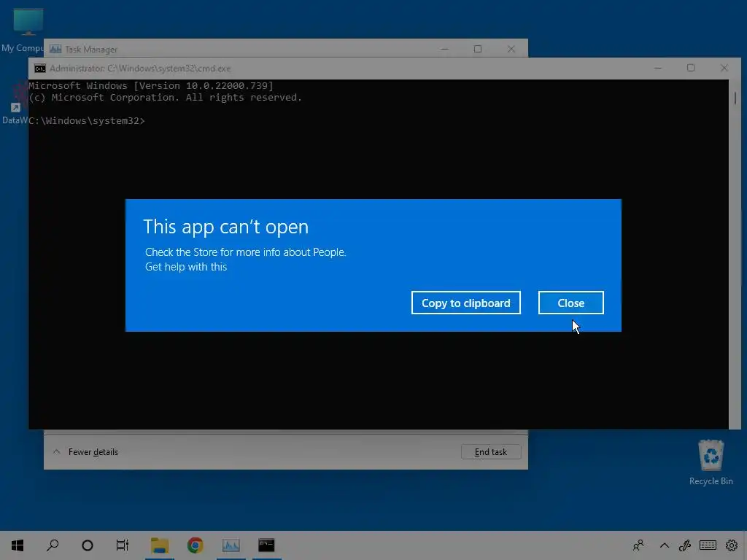This screenshot has width=747, height=560.
Task: Collapse Task Manager with Fewer details
Action: pyautogui.click(x=86, y=452)
